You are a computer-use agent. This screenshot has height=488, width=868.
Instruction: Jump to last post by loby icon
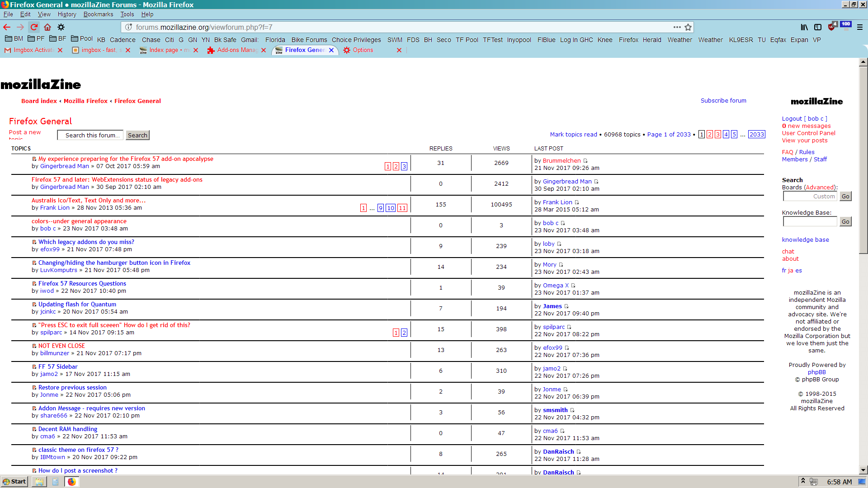coord(559,244)
